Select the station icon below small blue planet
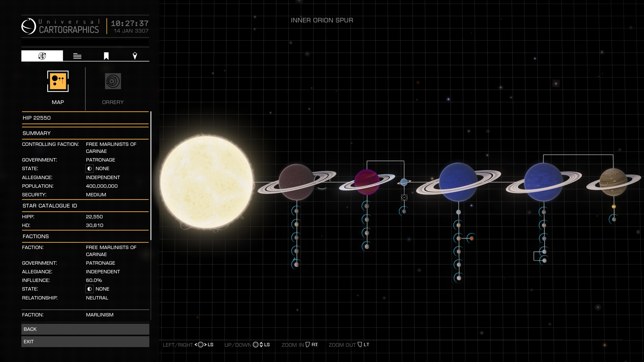 (404, 198)
